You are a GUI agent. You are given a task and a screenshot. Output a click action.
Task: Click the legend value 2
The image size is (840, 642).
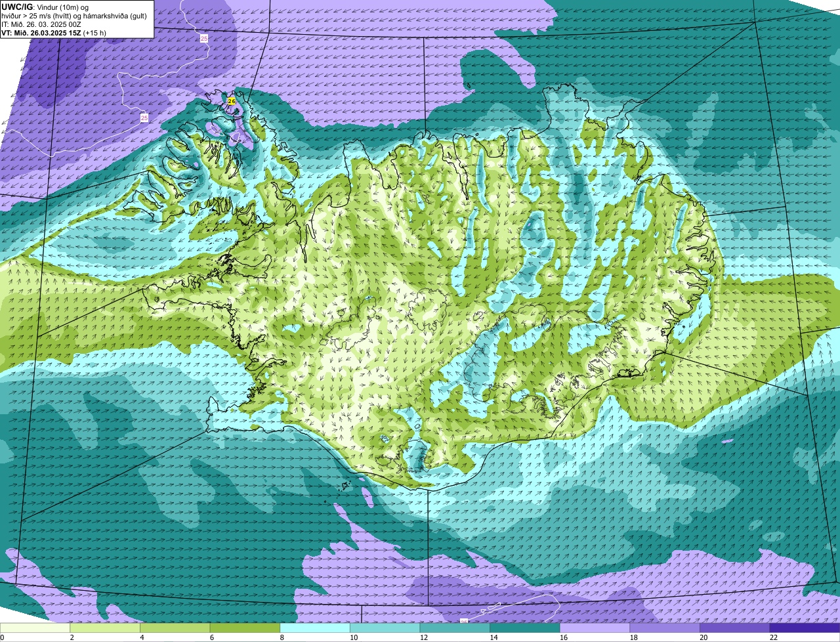[x=72, y=637]
